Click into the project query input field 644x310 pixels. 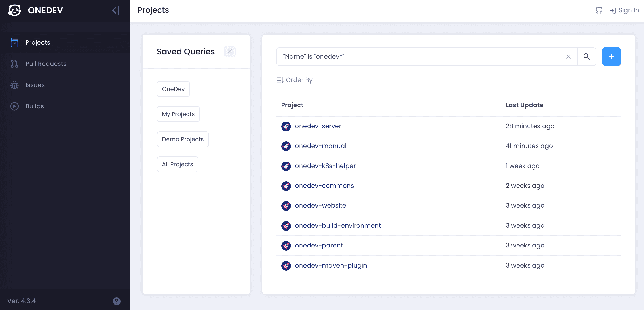(420, 56)
